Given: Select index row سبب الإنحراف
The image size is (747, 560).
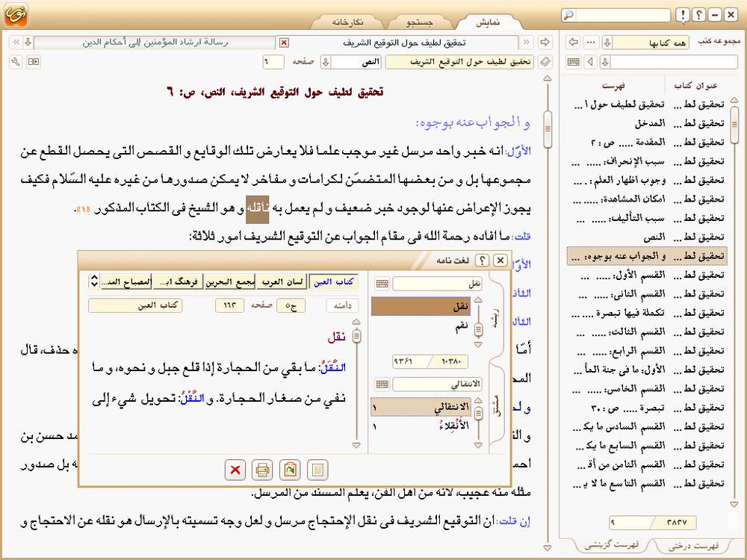Looking at the screenshot, I should 647,161.
